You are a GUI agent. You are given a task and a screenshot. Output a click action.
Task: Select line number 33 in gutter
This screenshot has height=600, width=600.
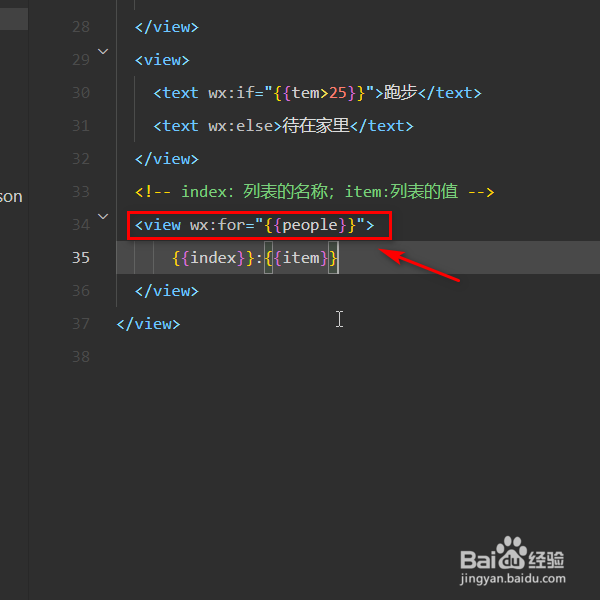[81, 192]
